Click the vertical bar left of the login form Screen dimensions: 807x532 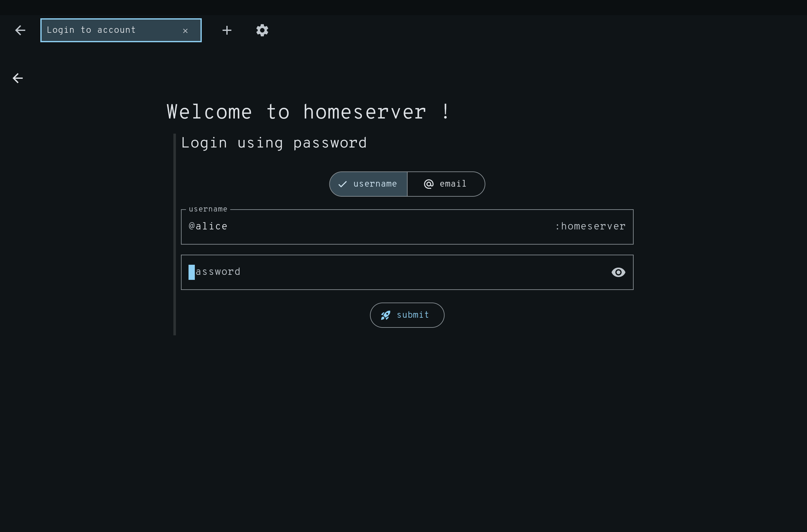pos(174,234)
